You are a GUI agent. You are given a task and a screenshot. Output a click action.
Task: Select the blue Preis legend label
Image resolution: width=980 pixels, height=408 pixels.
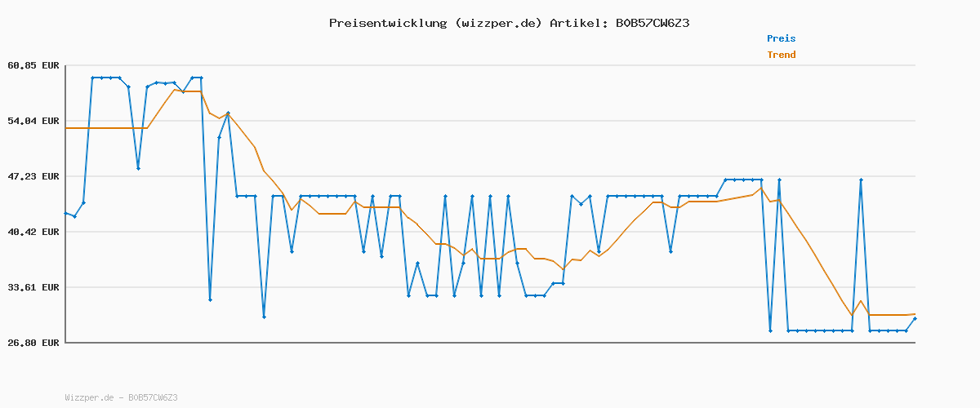(x=781, y=38)
